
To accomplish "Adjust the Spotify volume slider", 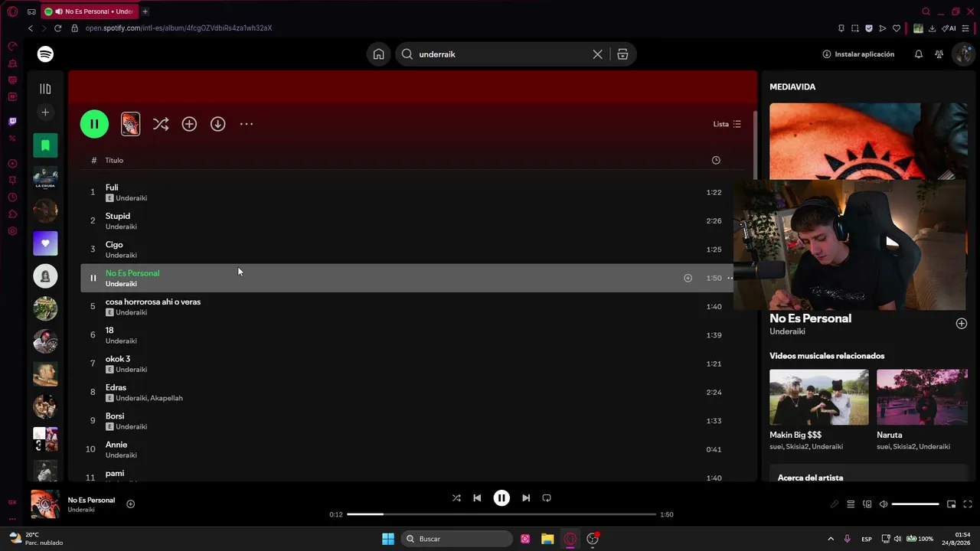I will 916,504.
